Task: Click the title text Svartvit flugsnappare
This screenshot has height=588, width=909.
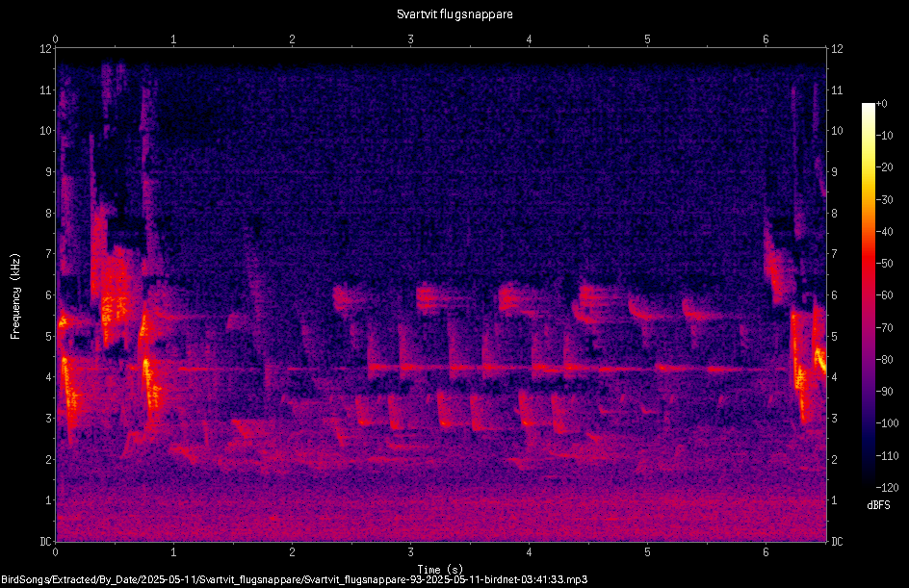Action: pos(454,14)
